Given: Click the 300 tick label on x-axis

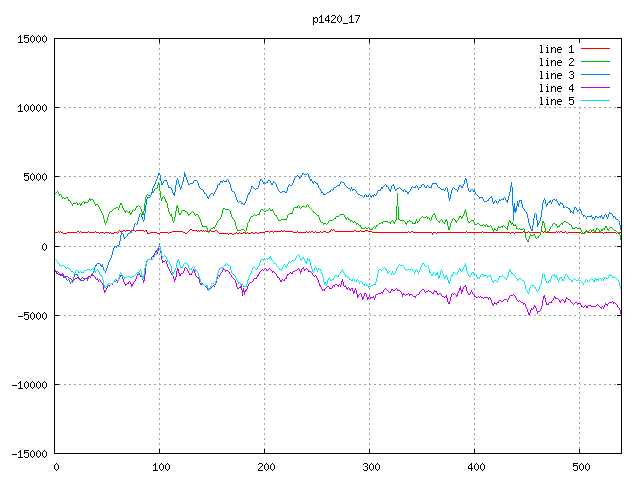Looking at the screenshot, I should tap(370, 467).
